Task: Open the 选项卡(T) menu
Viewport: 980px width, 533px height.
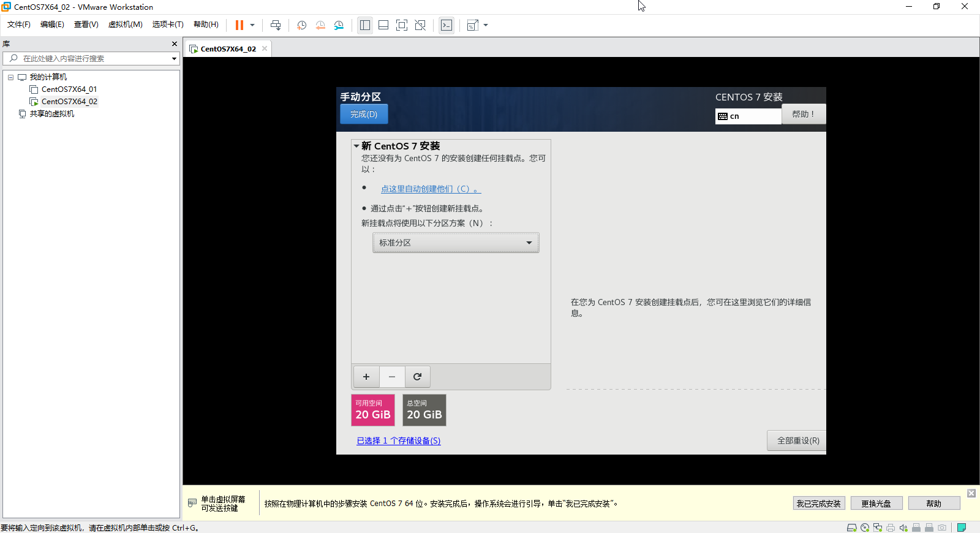Action: point(168,25)
